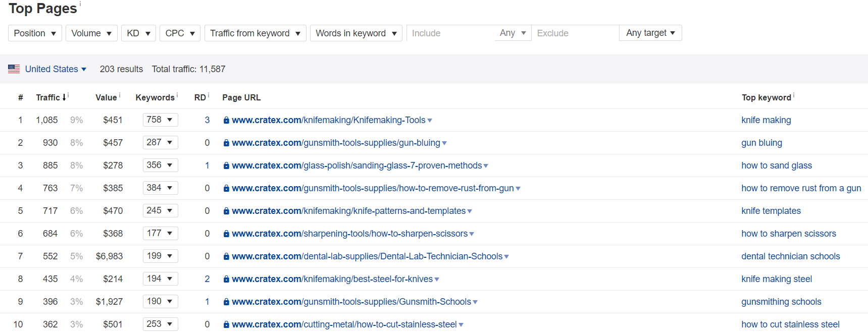The height and width of the screenshot is (334, 868).
Task: Open the Words in keyword filter
Action: pyautogui.click(x=356, y=33)
